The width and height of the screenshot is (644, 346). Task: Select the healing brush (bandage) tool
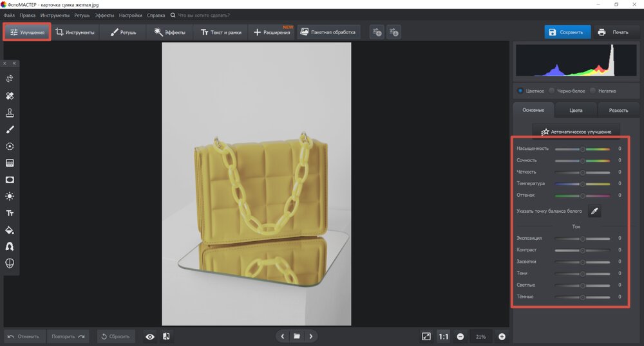[x=10, y=96]
